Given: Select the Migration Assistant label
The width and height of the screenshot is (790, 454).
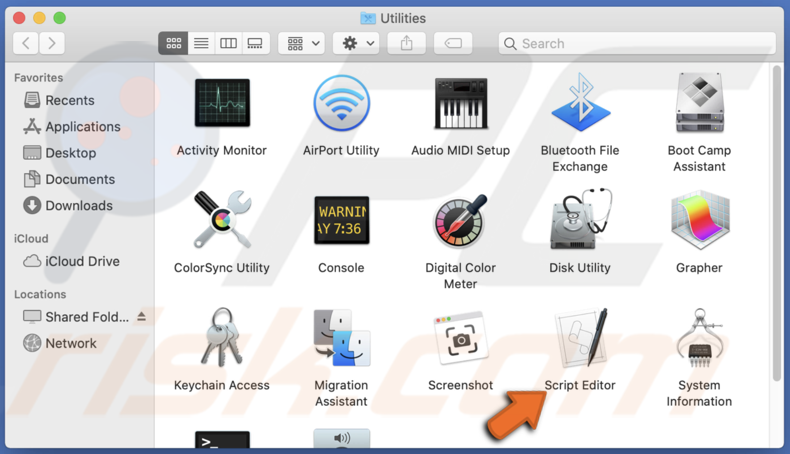Looking at the screenshot, I should [341, 393].
